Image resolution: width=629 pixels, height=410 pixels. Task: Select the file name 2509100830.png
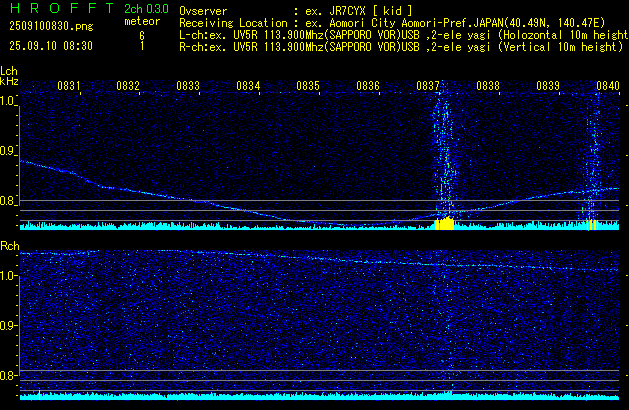click(x=51, y=26)
